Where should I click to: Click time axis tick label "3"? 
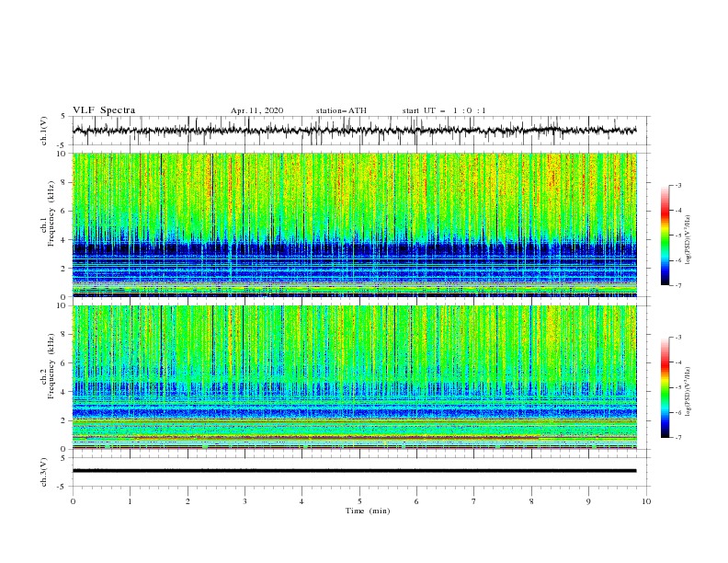point(245,501)
